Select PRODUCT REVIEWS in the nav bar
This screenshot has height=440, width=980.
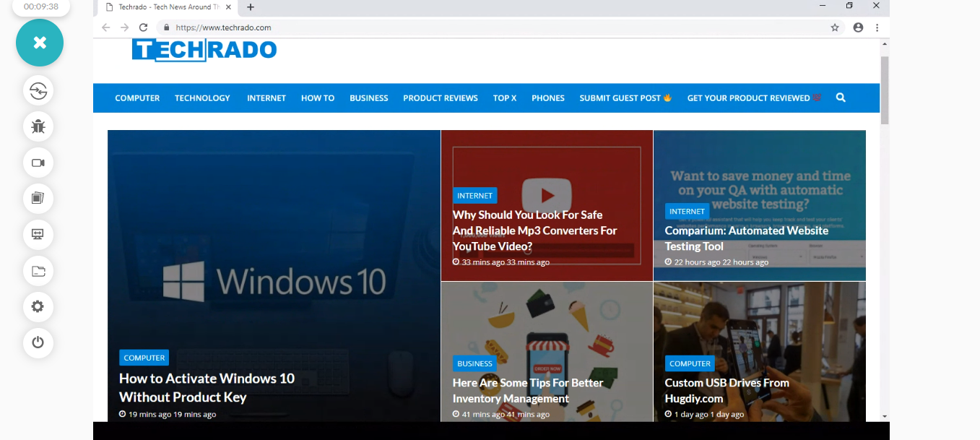[x=441, y=98]
